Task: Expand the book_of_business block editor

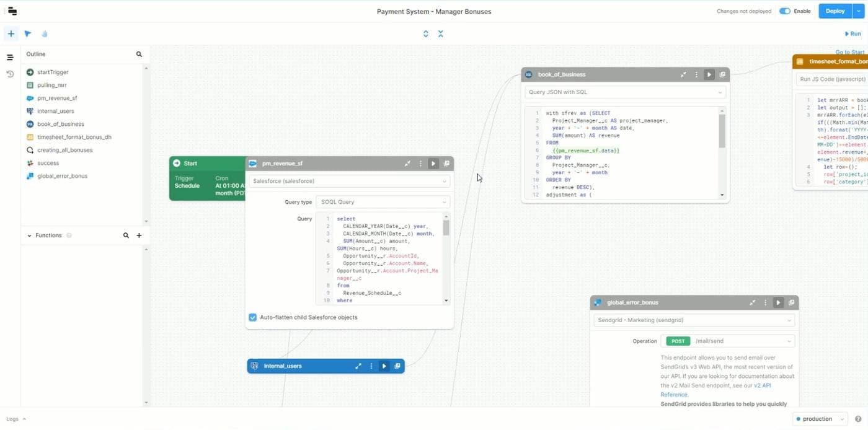Action: point(683,74)
